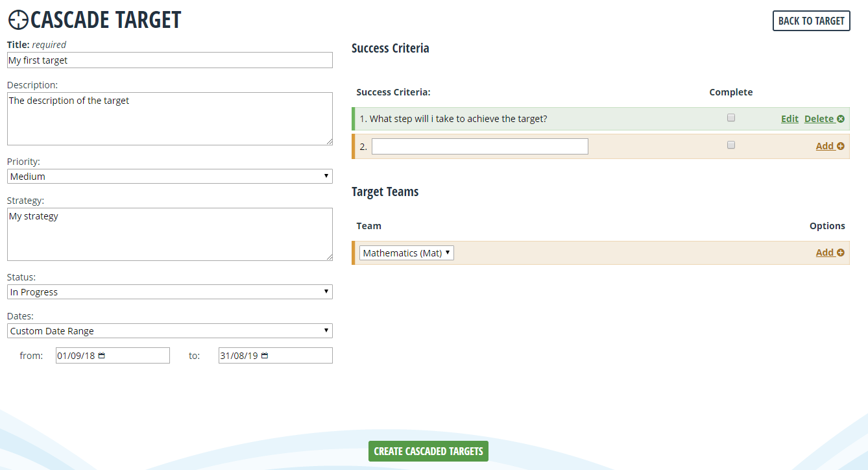Click inside the Strategy text area
The width and height of the screenshot is (868, 470).
click(169, 234)
